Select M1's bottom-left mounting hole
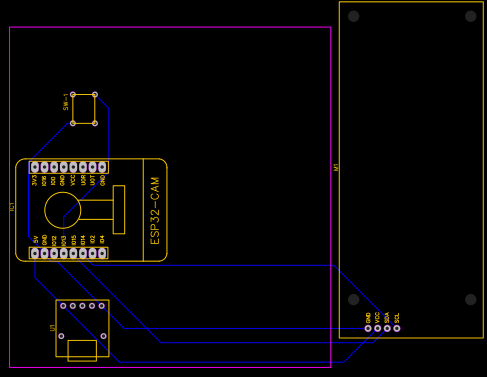This screenshot has width=487, height=377. tap(354, 299)
